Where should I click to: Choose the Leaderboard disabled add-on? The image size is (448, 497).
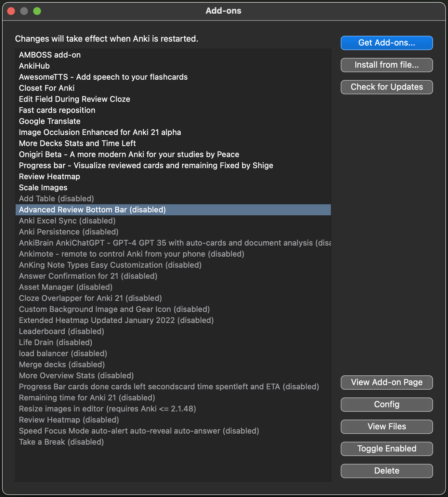(61, 331)
